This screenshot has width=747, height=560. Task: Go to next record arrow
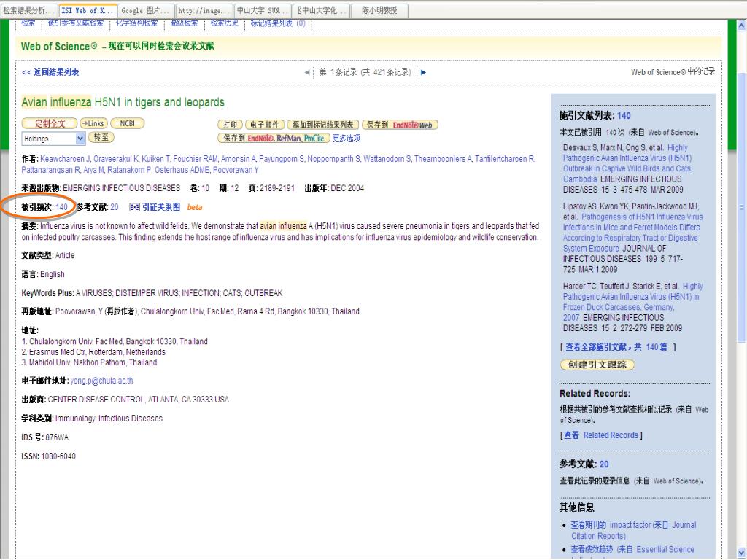point(423,72)
